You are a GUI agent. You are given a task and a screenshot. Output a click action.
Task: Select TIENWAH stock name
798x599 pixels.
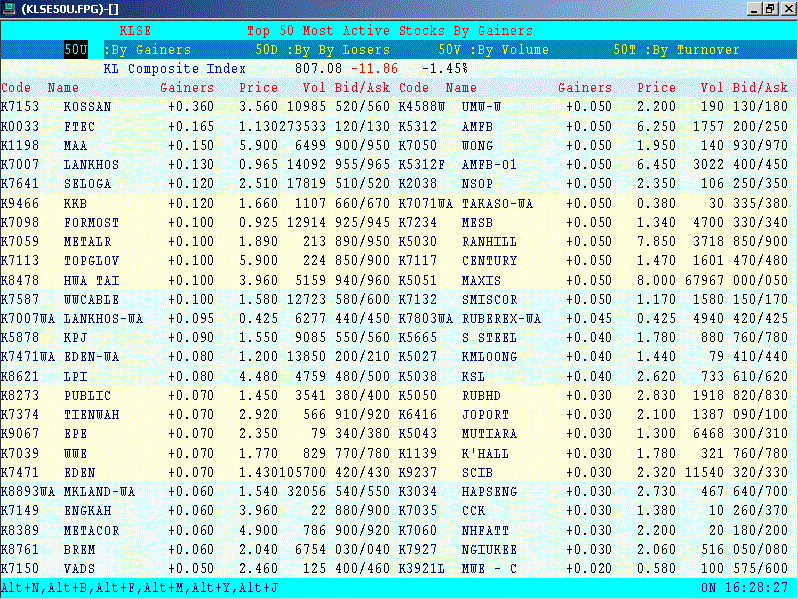(92, 415)
